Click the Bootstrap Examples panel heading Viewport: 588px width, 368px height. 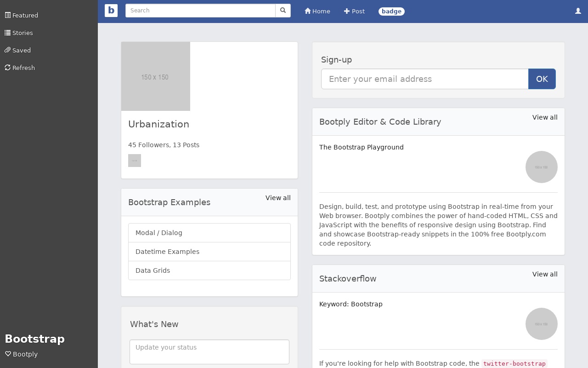[x=169, y=202]
